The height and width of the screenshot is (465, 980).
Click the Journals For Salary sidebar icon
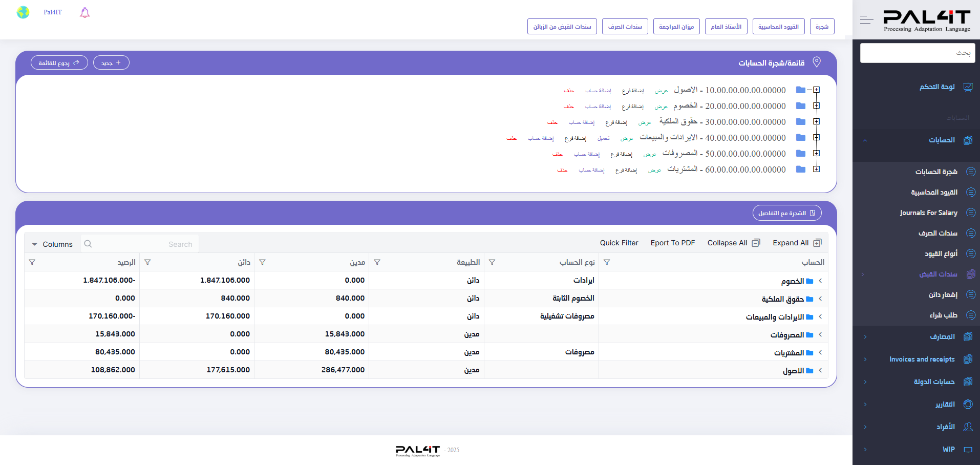pyautogui.click(x=971, y=213)
